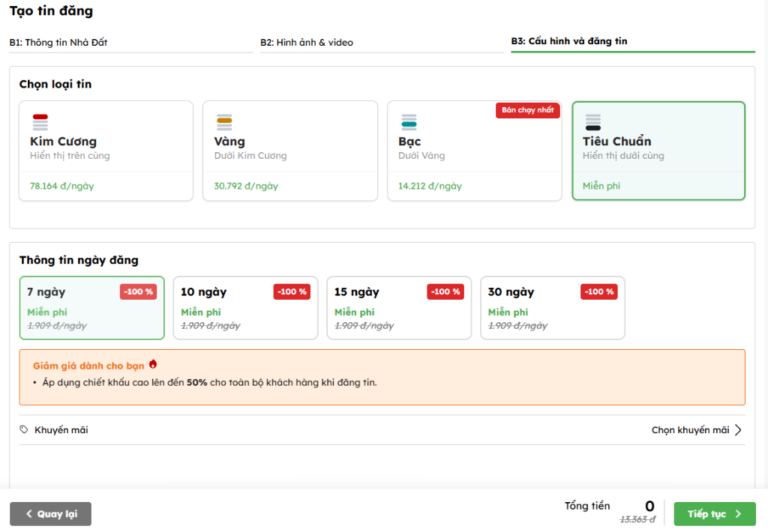The image size is (768, 532).
Task: Click the Tổng tiền total amount
Action: coord(649,507)
